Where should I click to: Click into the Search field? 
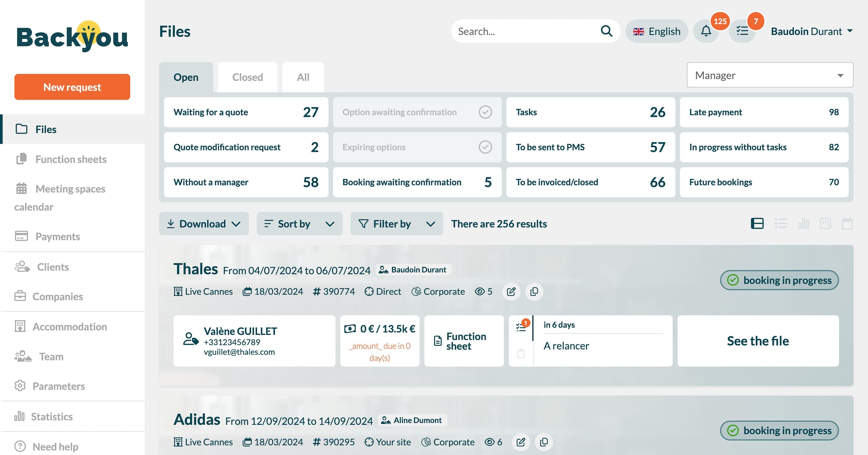[526, 31]
